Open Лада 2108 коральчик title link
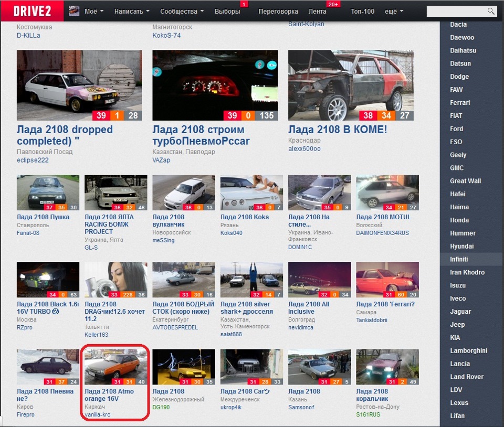Screen dimensions: 504x427 point(372,395)
